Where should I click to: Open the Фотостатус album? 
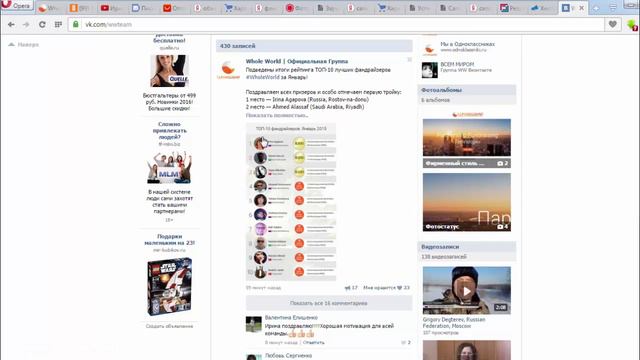pyautogui.click(x=467, y=202)
